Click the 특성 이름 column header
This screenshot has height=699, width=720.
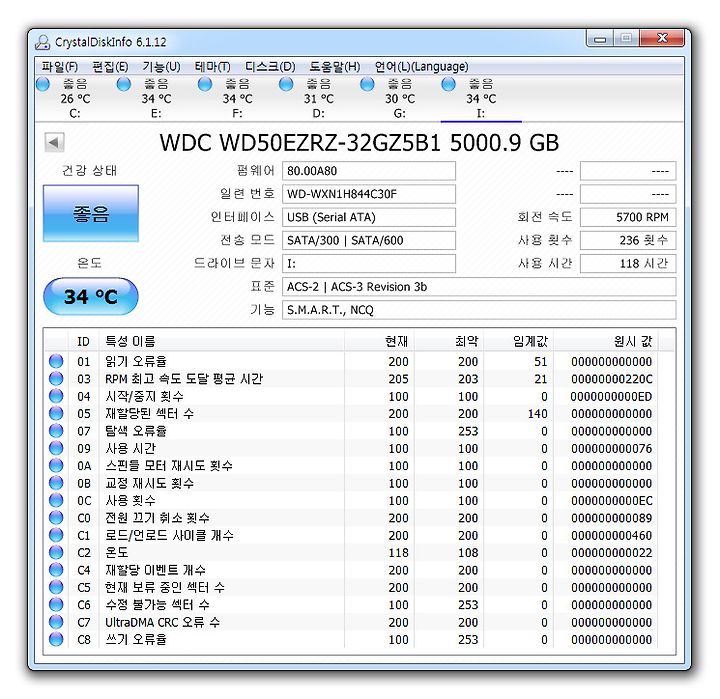(x=221, y=341)
